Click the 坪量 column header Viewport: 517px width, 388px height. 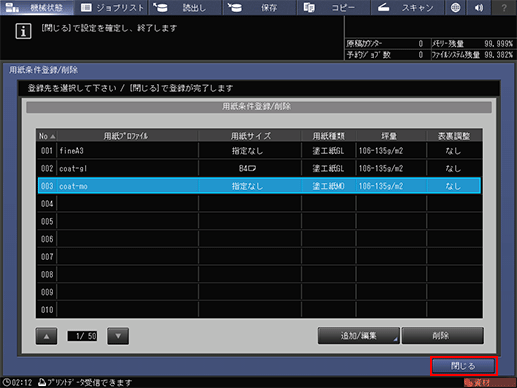(x=391, y=136)
